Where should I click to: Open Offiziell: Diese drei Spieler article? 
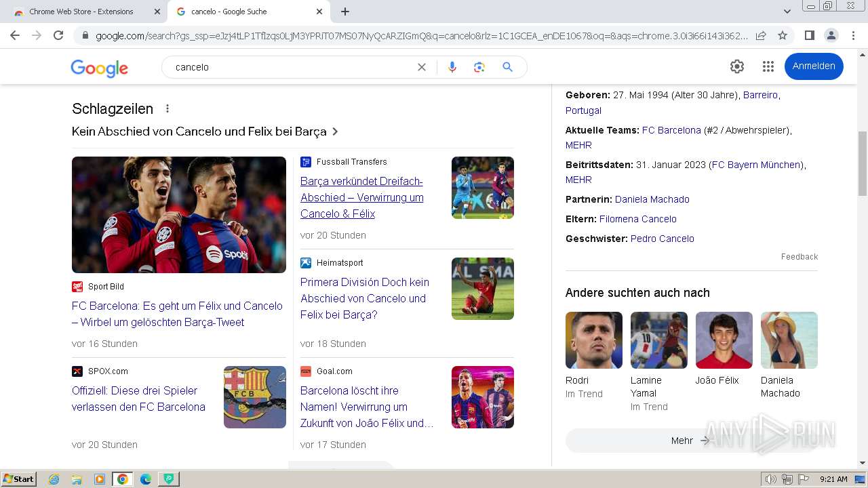(139, 399)
